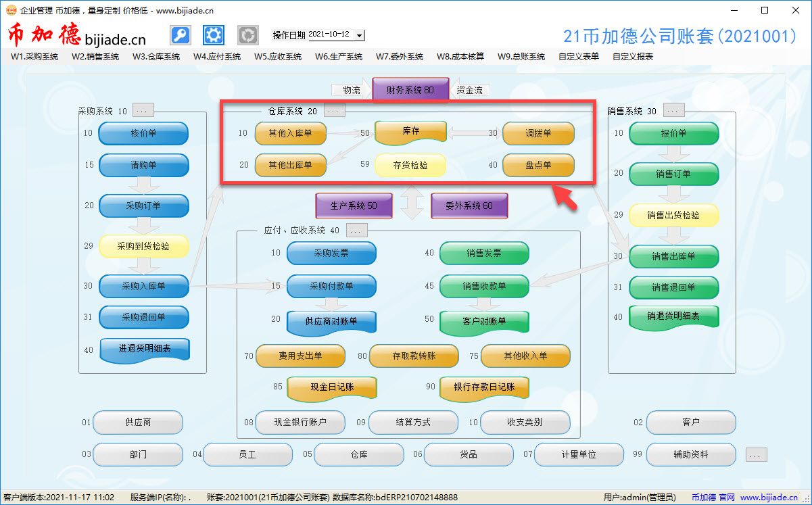812x505 pixels.
Task: View the 库存 inventory report
Action: pyautogui.click(x=411, y=132)
